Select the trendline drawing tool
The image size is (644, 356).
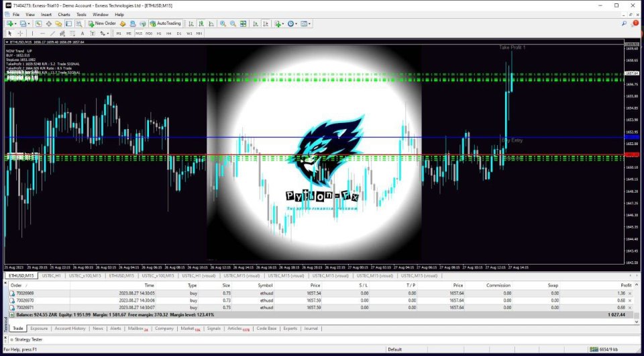[x=52, y=34]
